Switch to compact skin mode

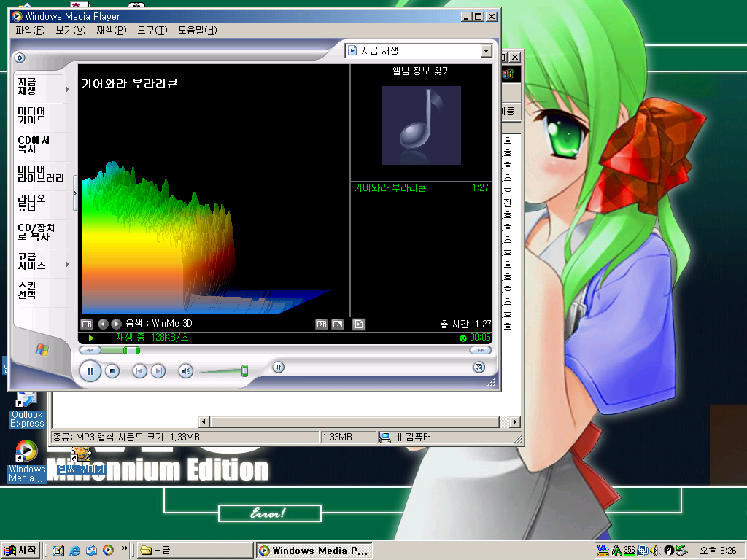479,367
